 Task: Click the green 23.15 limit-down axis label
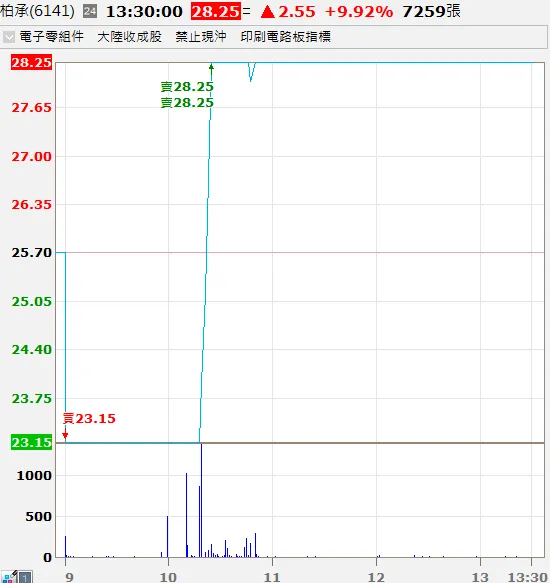coord(31,442)
